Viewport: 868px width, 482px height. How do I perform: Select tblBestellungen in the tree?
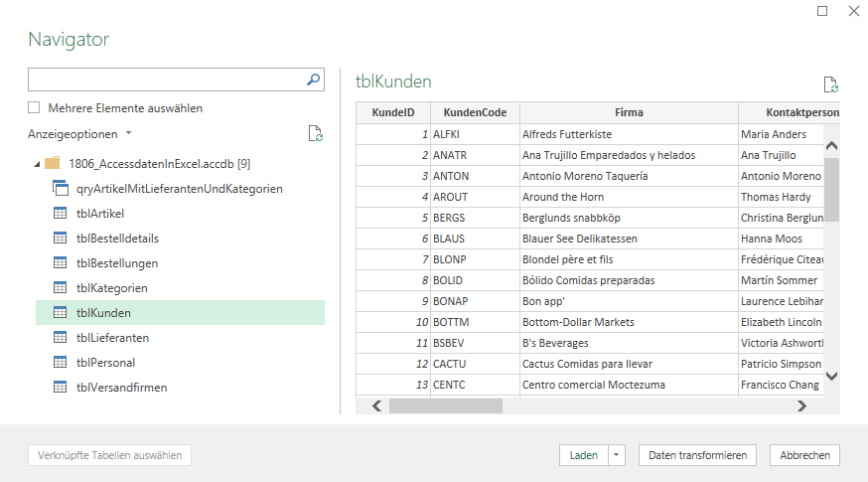click(x=117, y=262)
